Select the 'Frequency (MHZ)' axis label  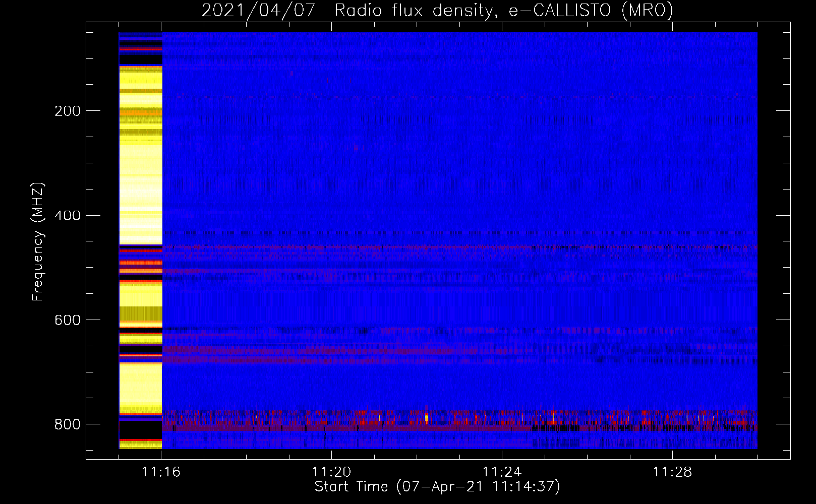[x=38, y=241]
